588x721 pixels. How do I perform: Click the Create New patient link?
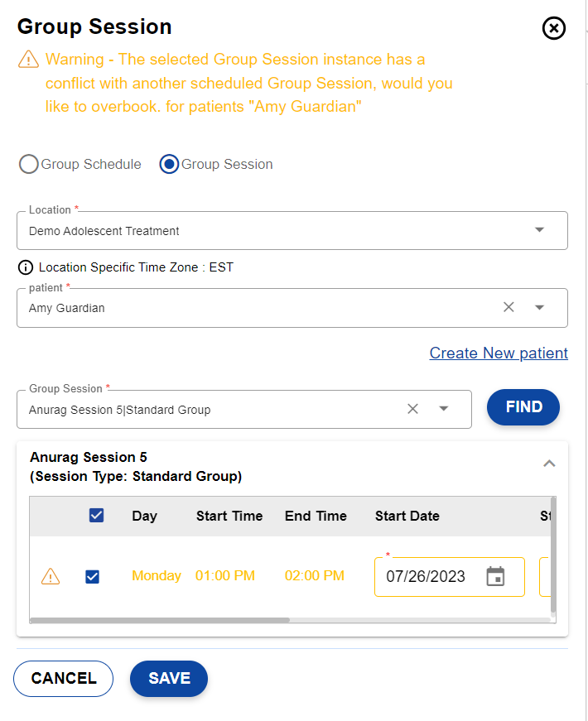[499, 353]
